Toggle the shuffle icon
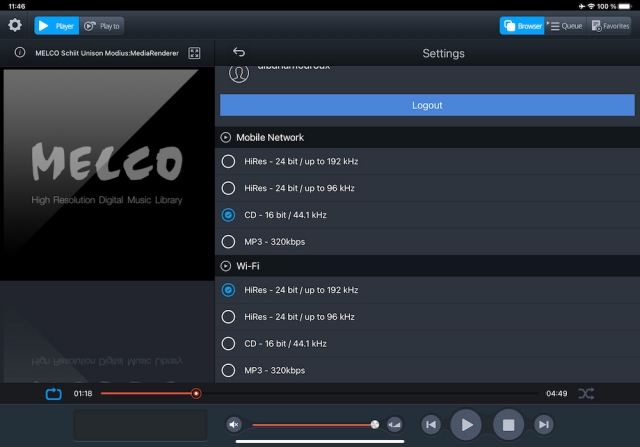Viewport: 640px width, 447px height. click(586, 394)
